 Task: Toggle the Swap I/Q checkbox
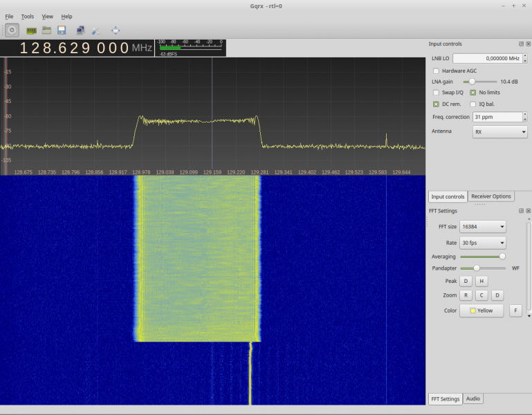pos(436,92)
